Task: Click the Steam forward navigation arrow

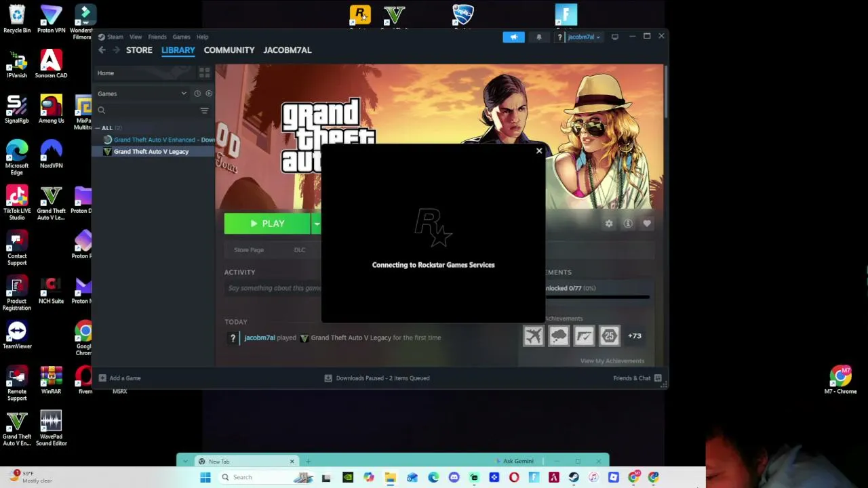Action: 116,50
